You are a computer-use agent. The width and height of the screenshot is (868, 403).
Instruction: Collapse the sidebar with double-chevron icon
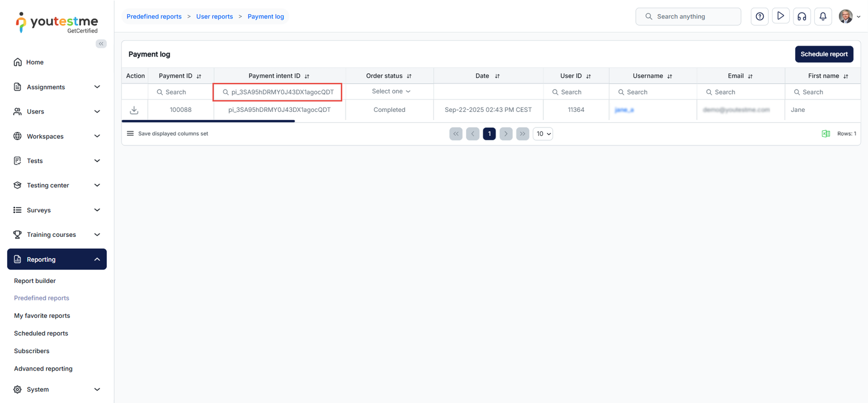(x=101, y=43)
